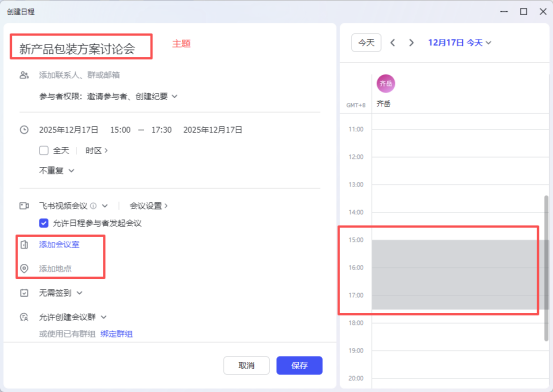The height and width of the screenshot is (392, 553).
Task: Open end date 2025年12月17日 picker
Action: 213,130
